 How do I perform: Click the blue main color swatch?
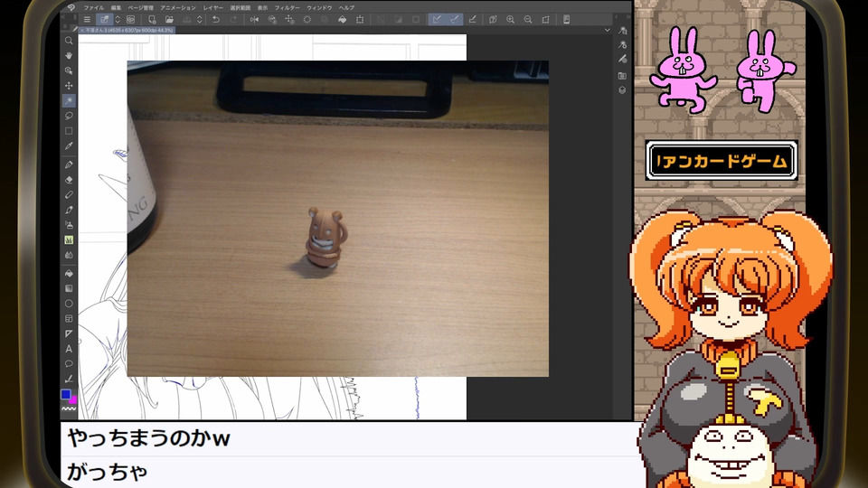tap(66, 394)
